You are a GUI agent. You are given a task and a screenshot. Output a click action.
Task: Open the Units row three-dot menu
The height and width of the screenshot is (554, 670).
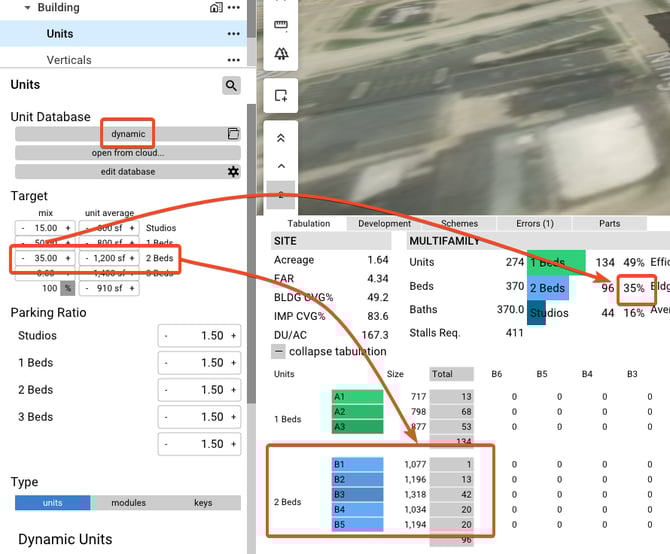point(233,34)
